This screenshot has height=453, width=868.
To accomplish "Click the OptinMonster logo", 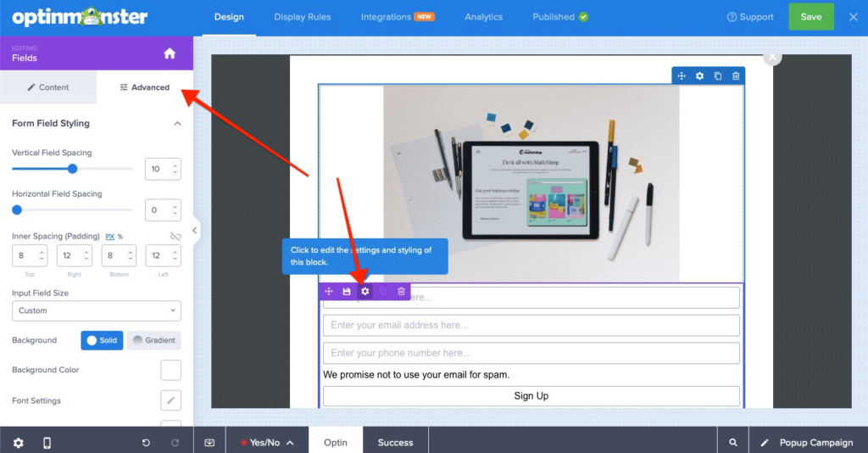I will 80,17.
